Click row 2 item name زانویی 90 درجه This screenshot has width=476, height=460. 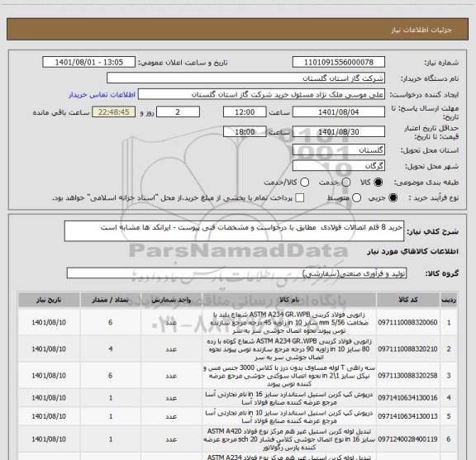pyautogui.click(x=289, y=349)
